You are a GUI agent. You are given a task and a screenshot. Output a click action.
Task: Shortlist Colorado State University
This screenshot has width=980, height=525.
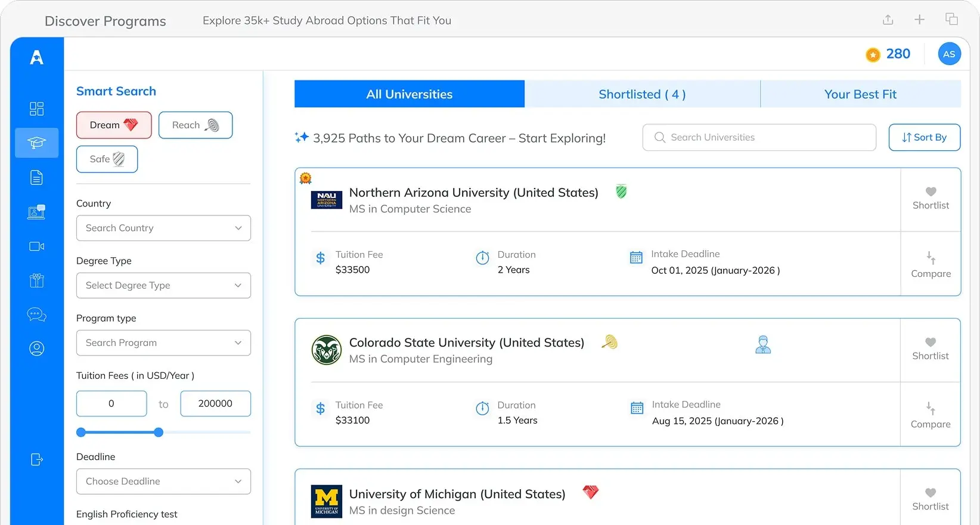pos(931,349)
